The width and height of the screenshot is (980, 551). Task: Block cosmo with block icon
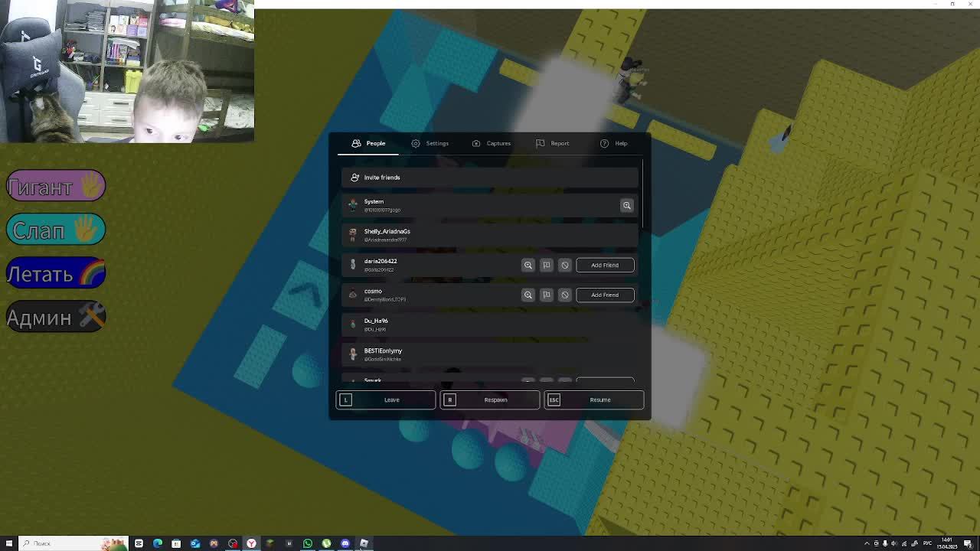coord(565,295)
